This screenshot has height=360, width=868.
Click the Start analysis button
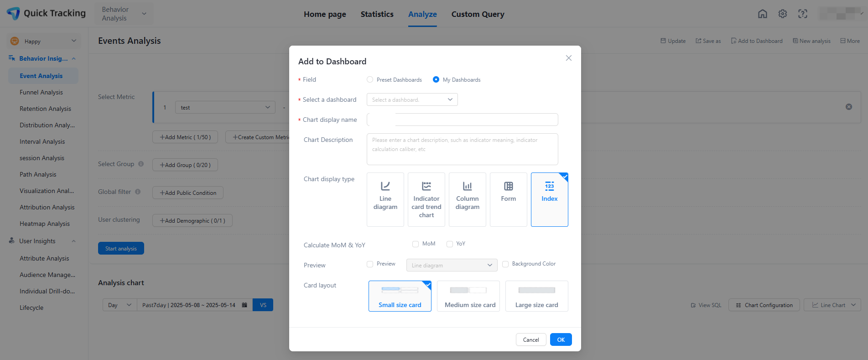(121, 248)
